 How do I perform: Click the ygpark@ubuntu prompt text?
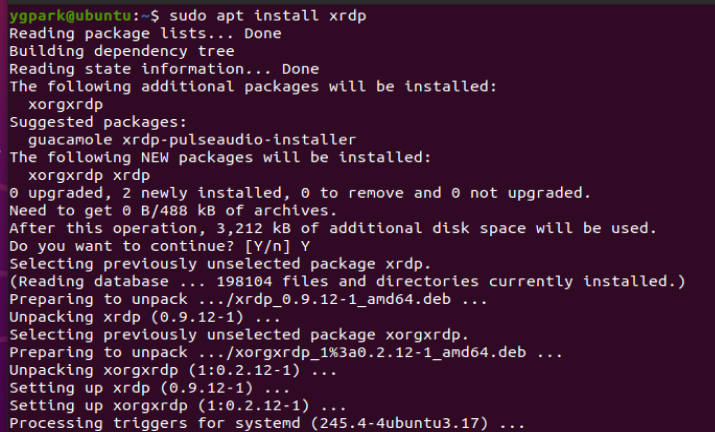coord(68,15)
